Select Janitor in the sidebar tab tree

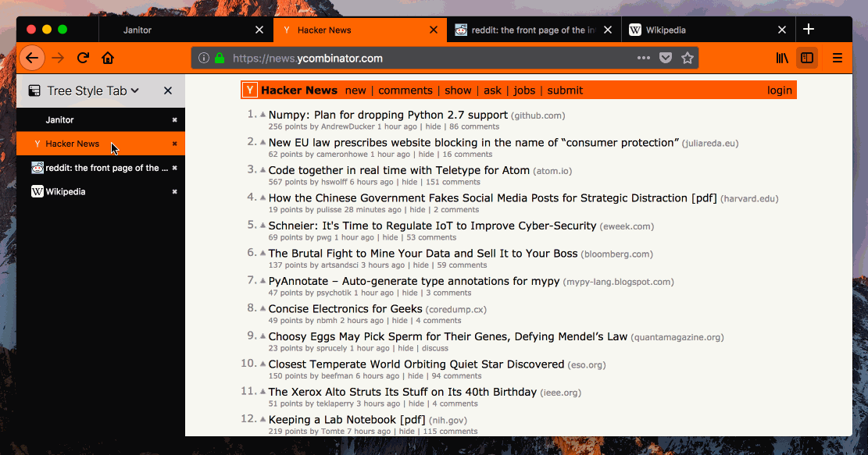pyautogui.click(x=101, y=120)
